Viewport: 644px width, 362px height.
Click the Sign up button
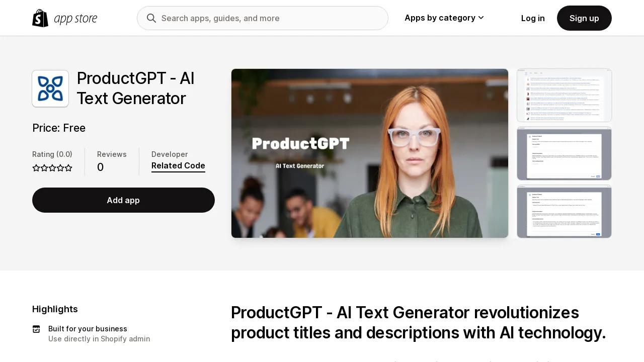pyautogui.click(x=584, y=18)
